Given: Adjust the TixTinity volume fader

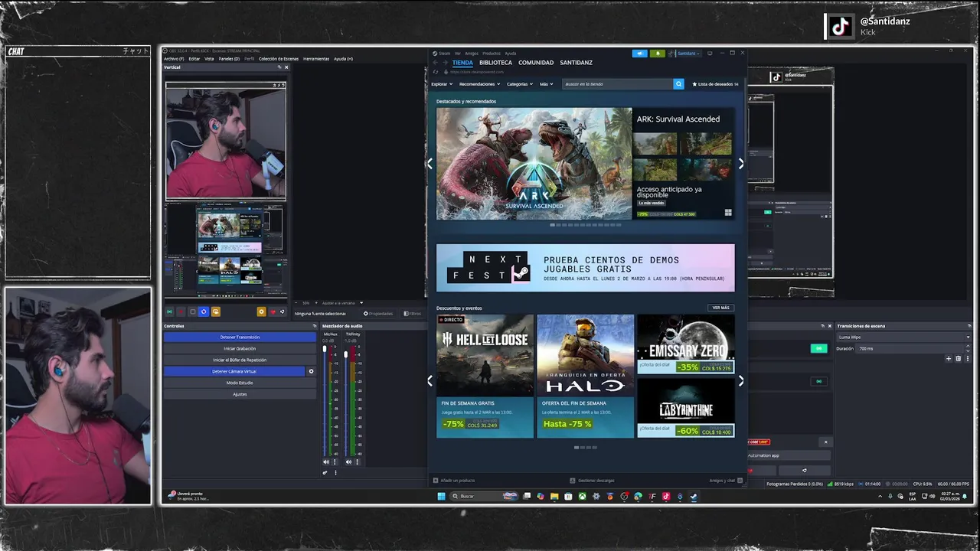Looking at the screenshot, I should point(346,354).
